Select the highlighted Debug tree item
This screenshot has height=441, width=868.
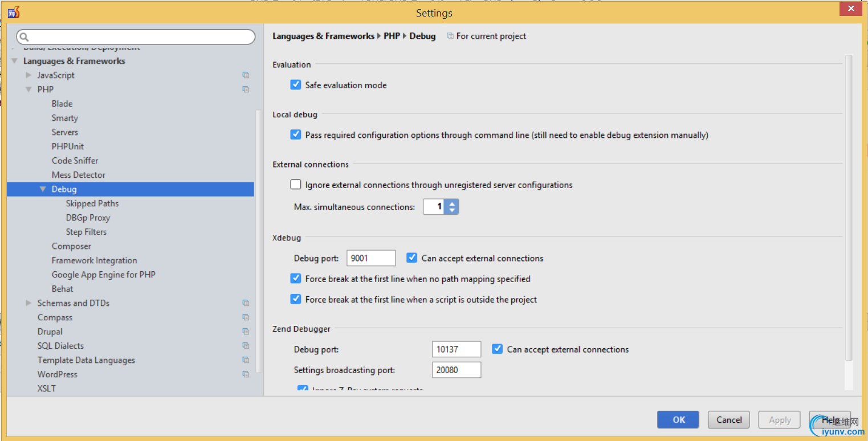point(131,189)
